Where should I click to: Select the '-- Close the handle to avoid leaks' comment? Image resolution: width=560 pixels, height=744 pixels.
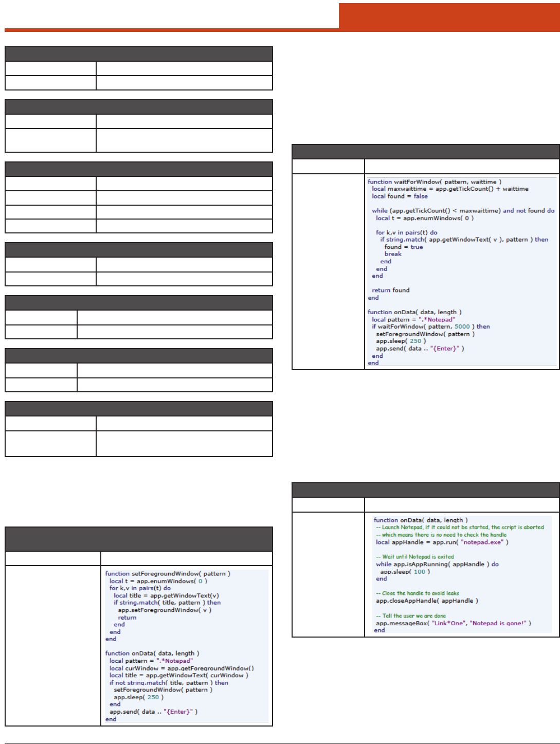click(418, 593)
